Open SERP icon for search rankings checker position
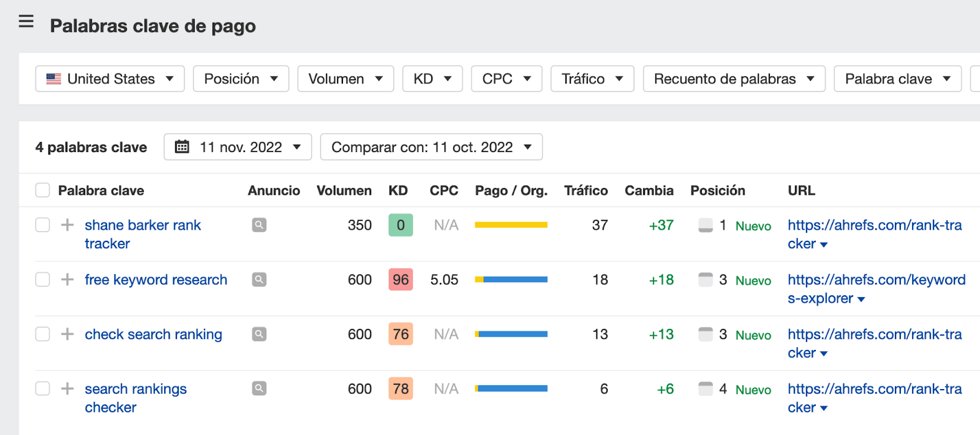The image size is (980, 435). point(706,388)
